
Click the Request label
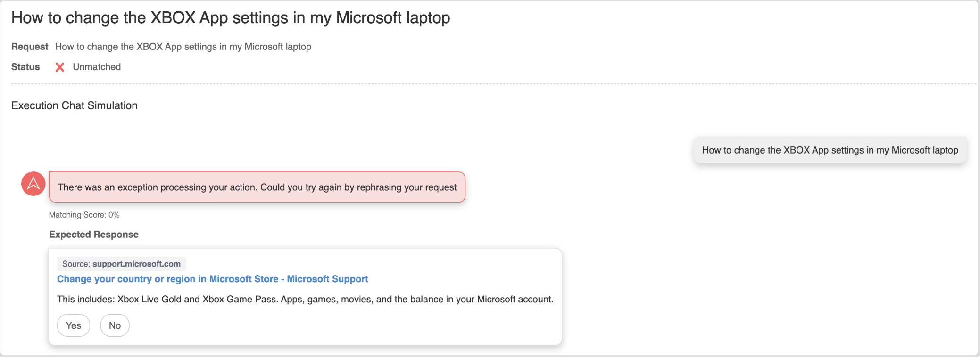click(30, 47)
